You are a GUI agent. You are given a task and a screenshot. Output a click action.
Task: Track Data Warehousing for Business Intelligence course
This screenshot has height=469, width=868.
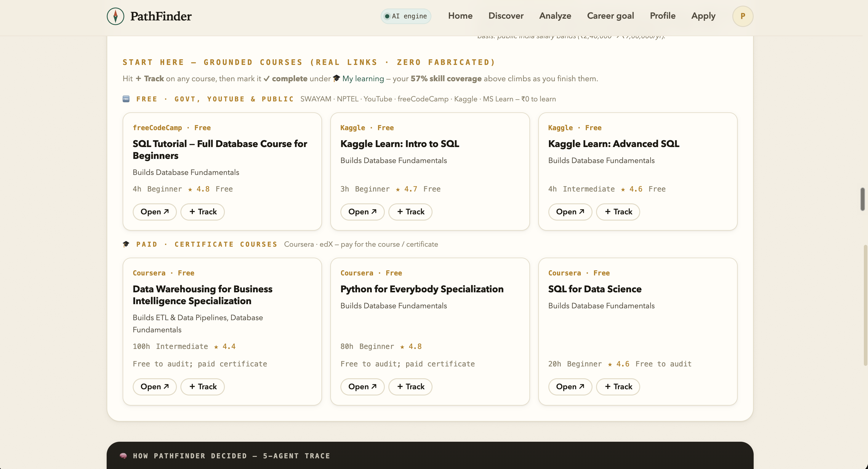click(203, 387)
